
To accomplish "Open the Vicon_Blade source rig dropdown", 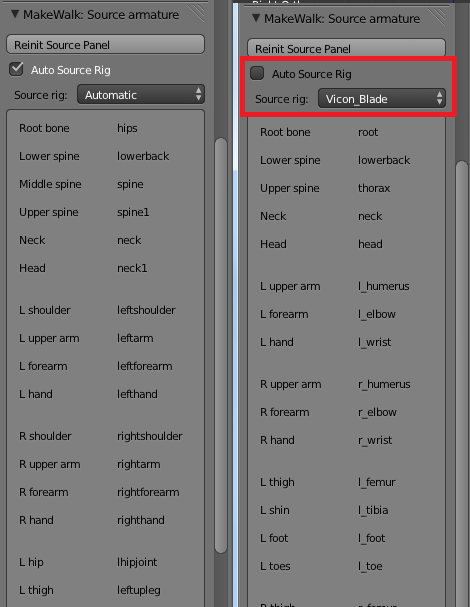I will point(382,99).
